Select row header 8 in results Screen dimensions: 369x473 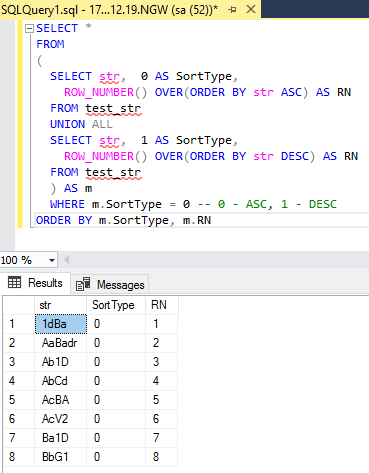coord(19,457)
